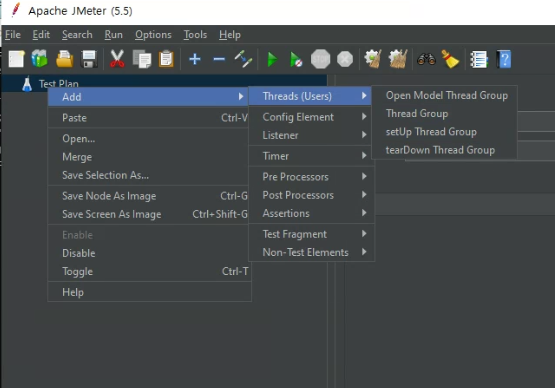Expand the Add submenu entry
This screenshot has width=555, height=388.
149,97
